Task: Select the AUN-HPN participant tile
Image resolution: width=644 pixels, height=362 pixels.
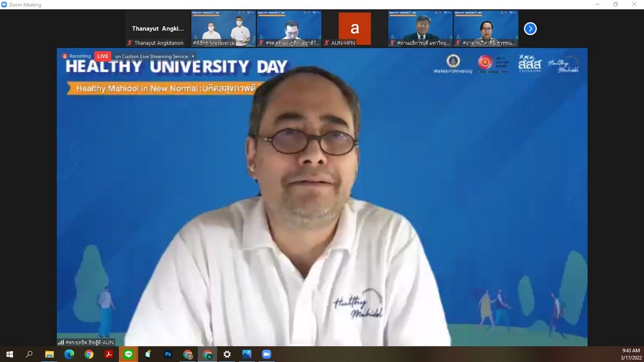Action: click(354, 28)
